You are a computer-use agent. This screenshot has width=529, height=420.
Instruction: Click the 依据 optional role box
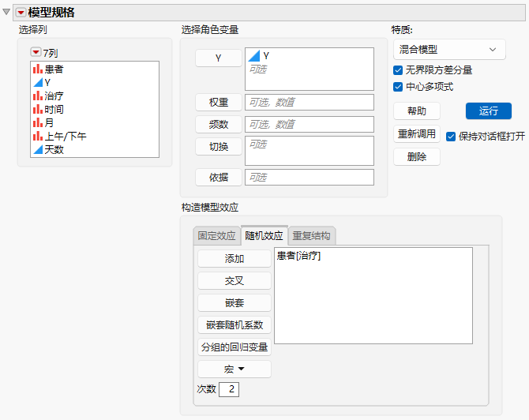click(x=310, y=178)
